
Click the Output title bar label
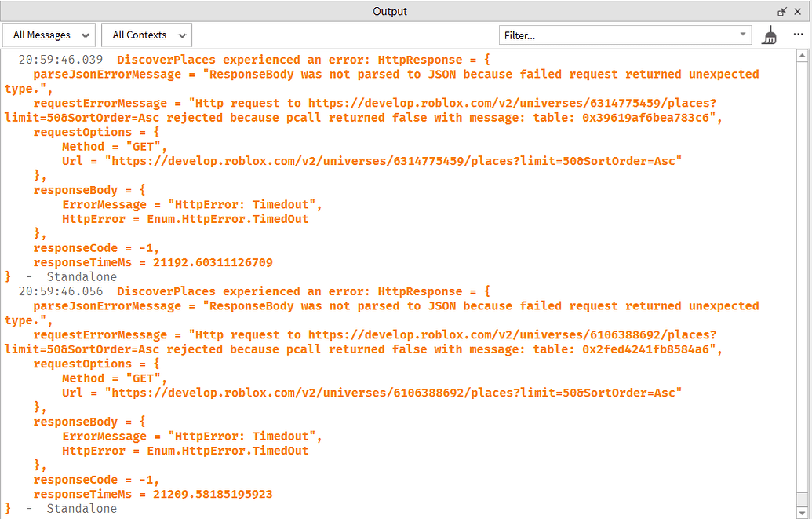coord(390,11)
